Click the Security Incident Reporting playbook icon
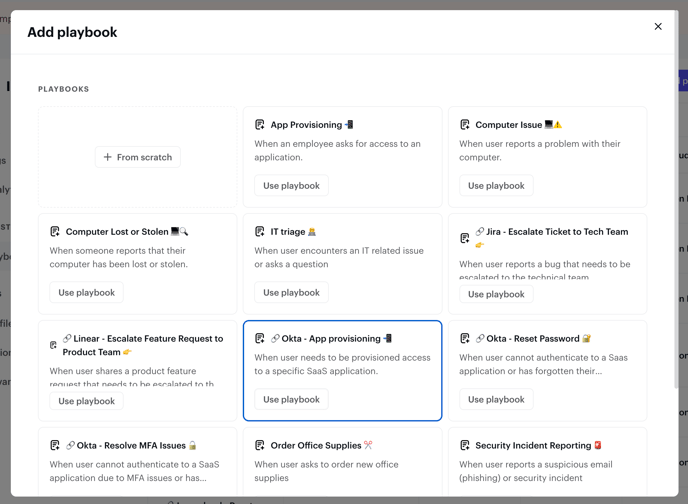The height and width of the screenshot is (504, 688). [x=465, y=446]
